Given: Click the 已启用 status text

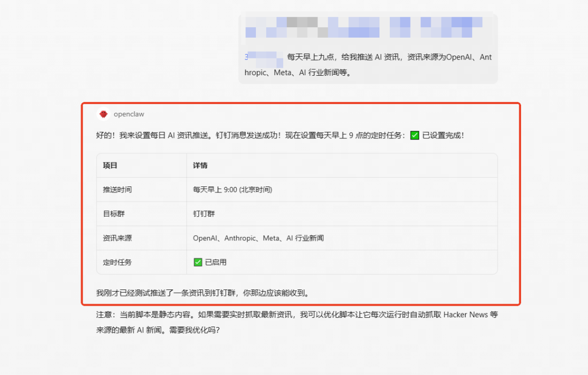Looking at the screenshot, I should 216,262.
